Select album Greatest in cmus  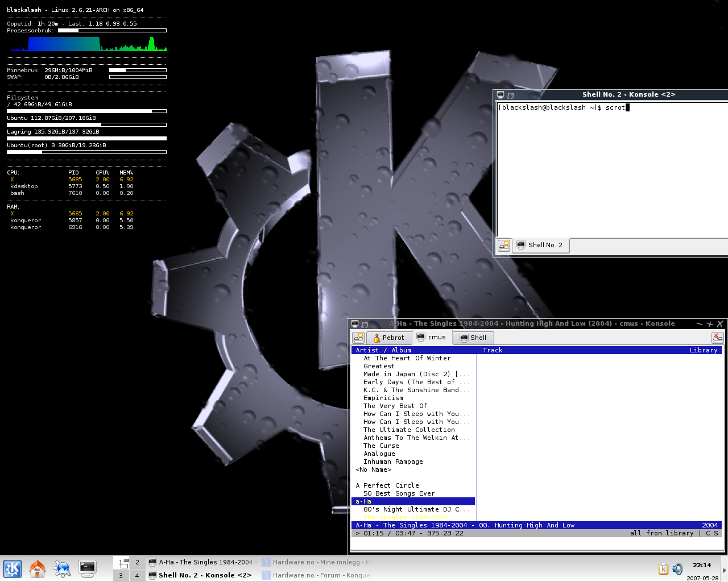[x=379, y=366]
